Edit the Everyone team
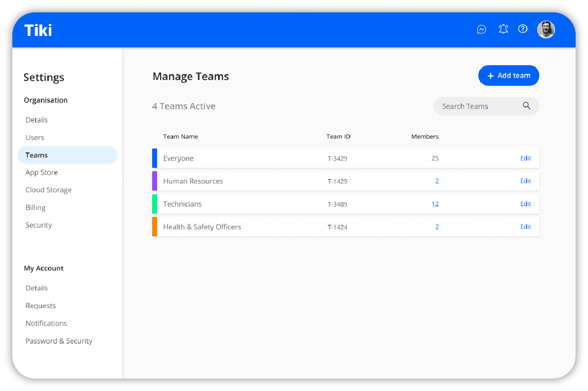 (526, 158)
